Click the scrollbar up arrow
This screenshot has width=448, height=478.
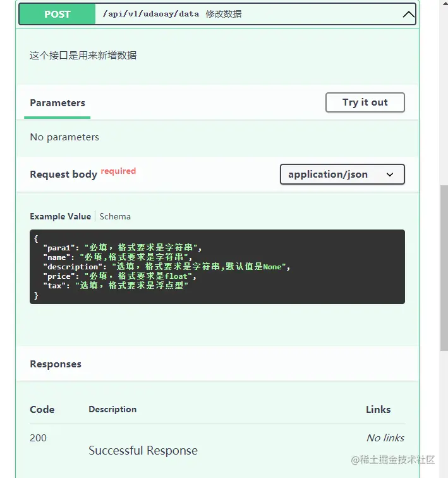[445, 3]
